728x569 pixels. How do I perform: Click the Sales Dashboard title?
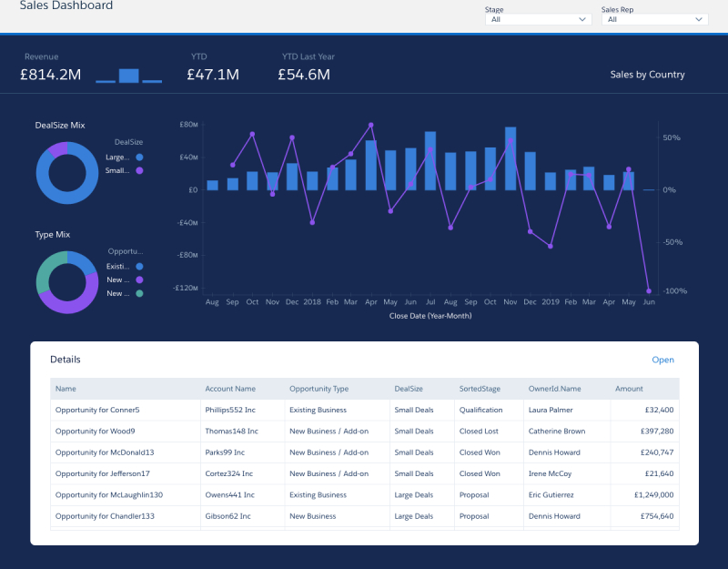pyautogui.click(x=66, y=5)
